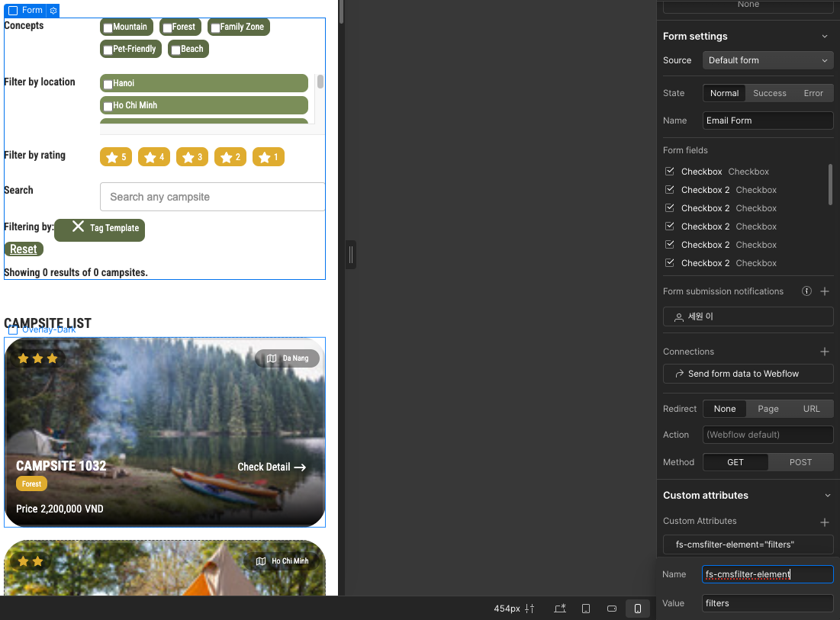Image resolution: width=840 pixels, height=620 pixels.
Task: Focus the attribute Name field fs-cmsfilter-element
Action: (768, 574)
